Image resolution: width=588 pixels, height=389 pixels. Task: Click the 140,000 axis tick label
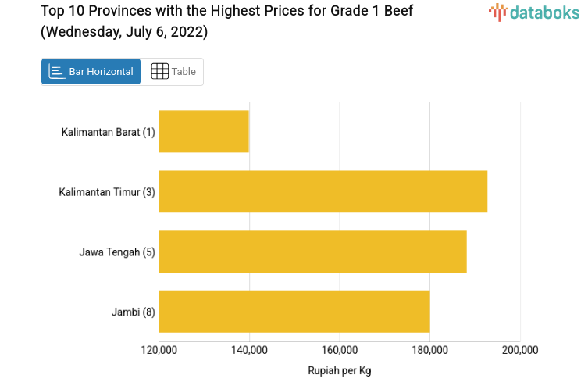[x=249, y=350]
